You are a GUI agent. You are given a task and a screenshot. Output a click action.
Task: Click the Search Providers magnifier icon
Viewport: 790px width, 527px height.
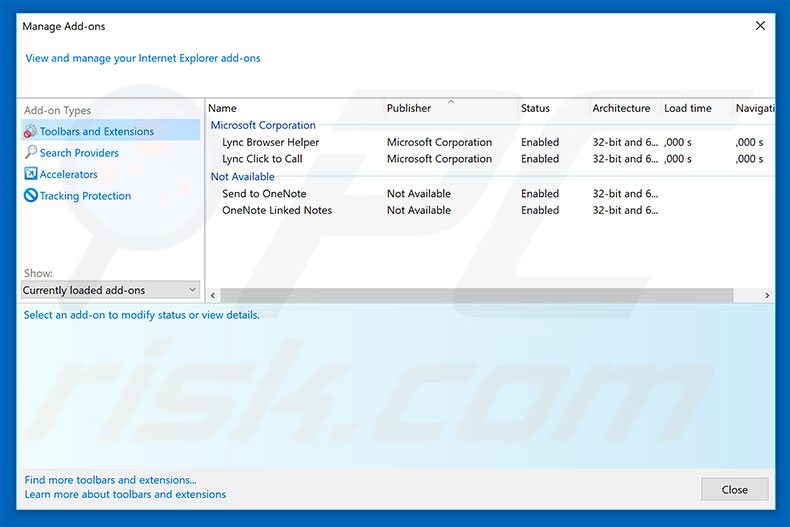(30, 152)
